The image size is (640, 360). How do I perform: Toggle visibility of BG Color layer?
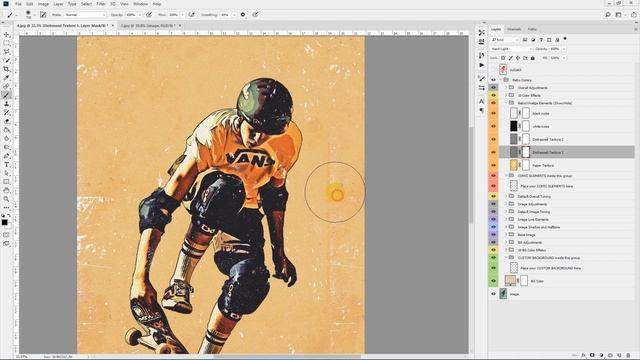(493, 281)
